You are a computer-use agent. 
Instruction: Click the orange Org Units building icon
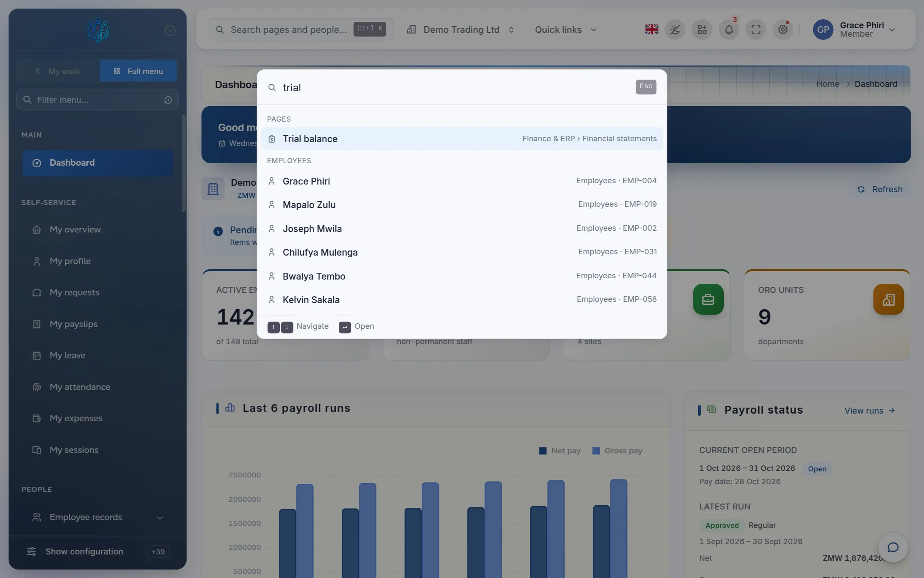pyautogui.click(x=888, y=299)
